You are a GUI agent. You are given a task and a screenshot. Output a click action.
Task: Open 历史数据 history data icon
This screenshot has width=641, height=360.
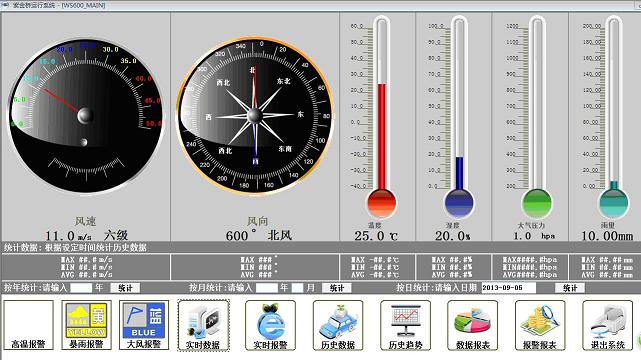[338, 325]
